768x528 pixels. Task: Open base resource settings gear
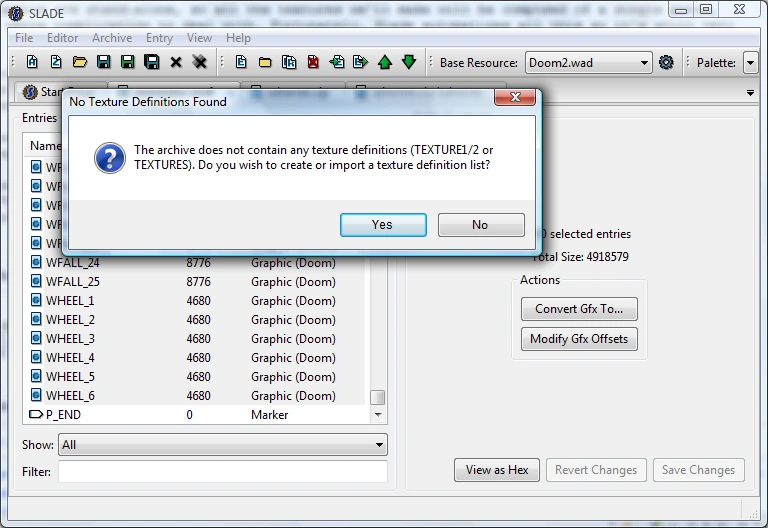666,62
